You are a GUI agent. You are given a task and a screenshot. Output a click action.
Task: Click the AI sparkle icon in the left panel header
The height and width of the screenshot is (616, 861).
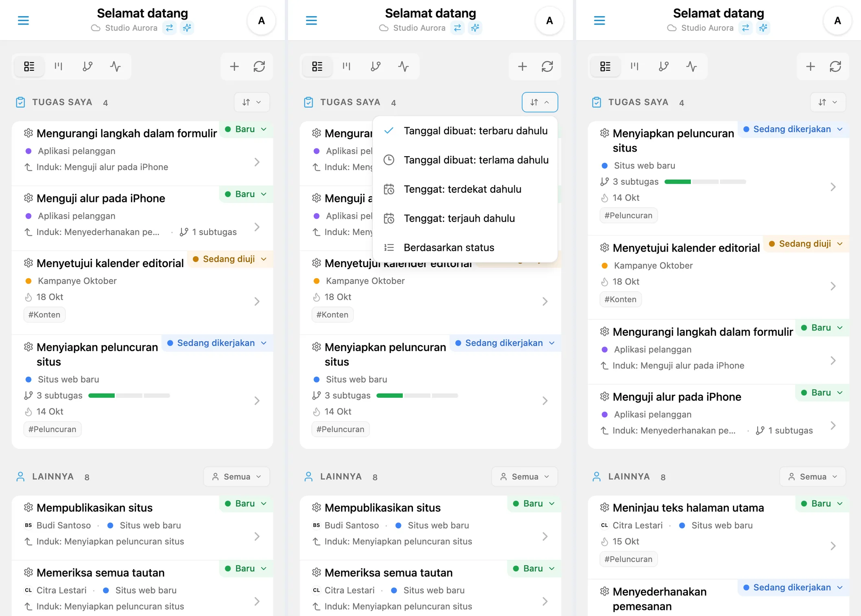click(x=187, y=28)
